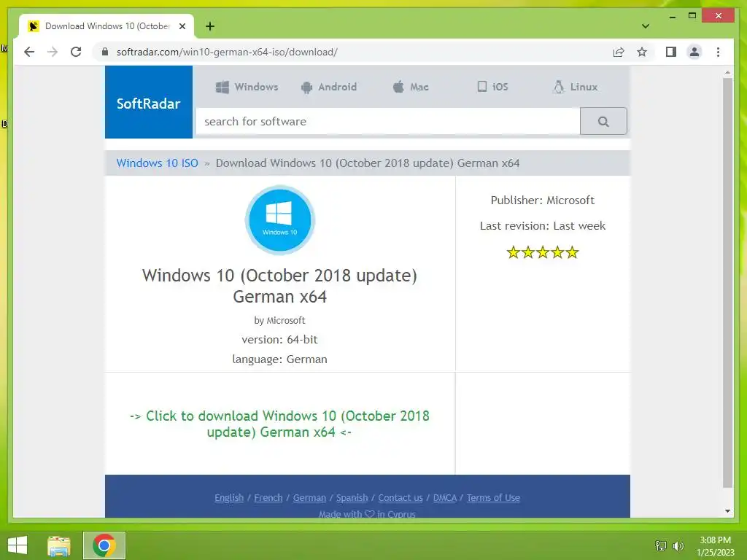Open the network tray icon

(661, 545)
